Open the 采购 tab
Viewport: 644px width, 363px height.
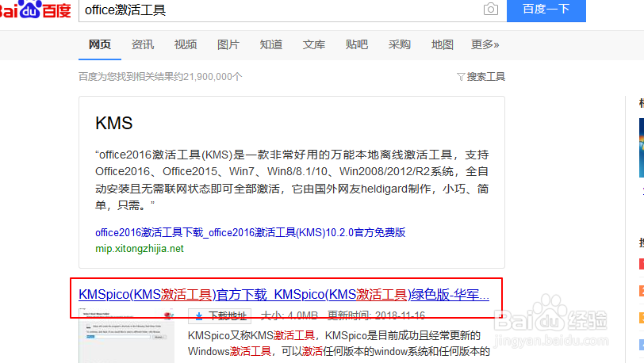coord(399,44)
